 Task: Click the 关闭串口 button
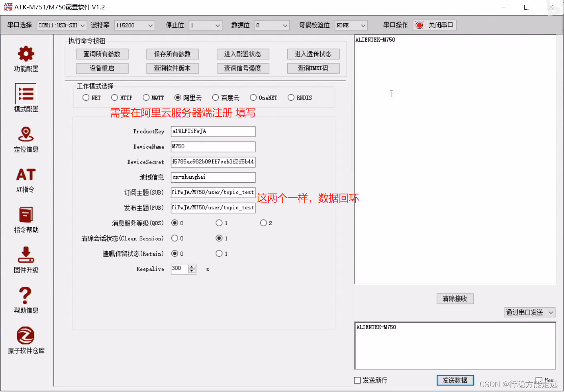coord(434,25)
